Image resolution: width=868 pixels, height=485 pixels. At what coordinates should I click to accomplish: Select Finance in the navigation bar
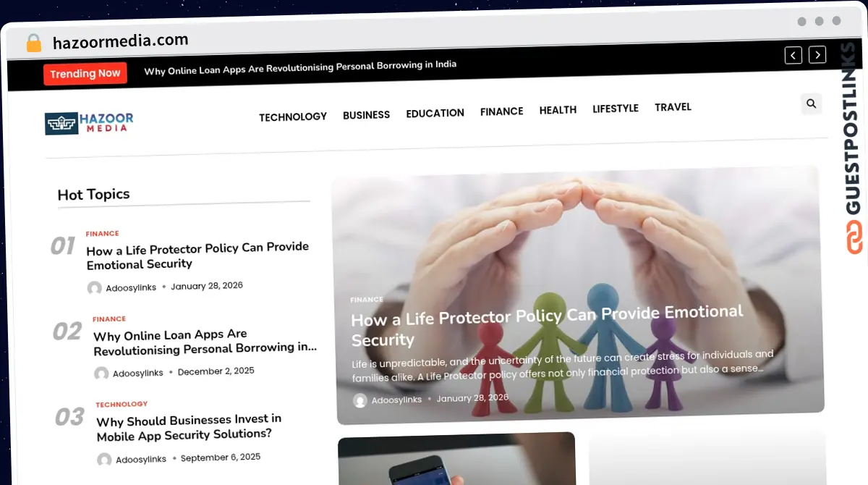coord(501,111)
